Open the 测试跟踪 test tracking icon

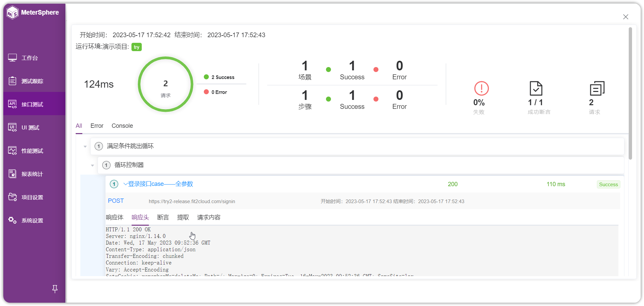[13, 81]
